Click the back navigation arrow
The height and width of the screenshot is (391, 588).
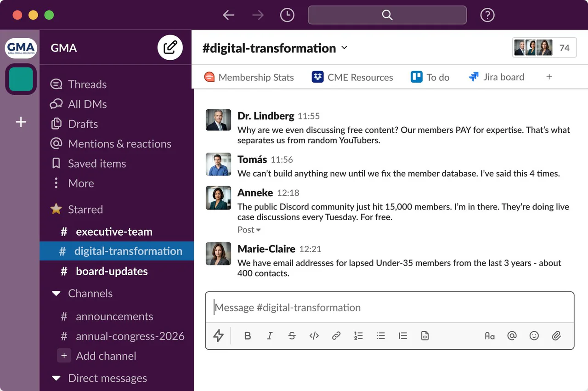tap(229, 15)
